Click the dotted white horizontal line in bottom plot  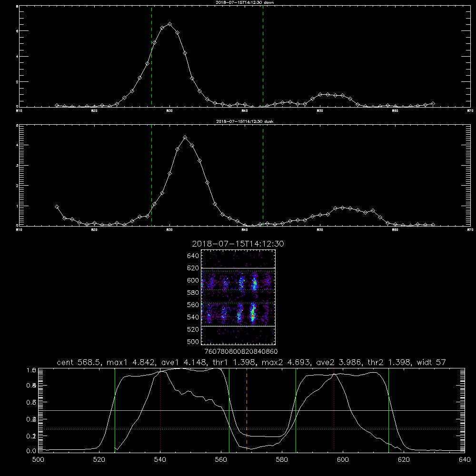(251, 429)
